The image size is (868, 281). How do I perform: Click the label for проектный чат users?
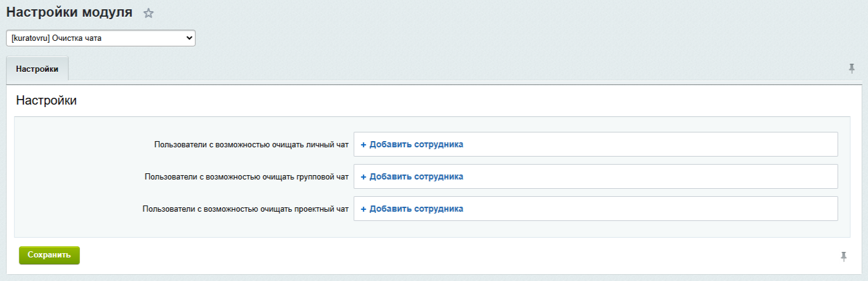245,209
